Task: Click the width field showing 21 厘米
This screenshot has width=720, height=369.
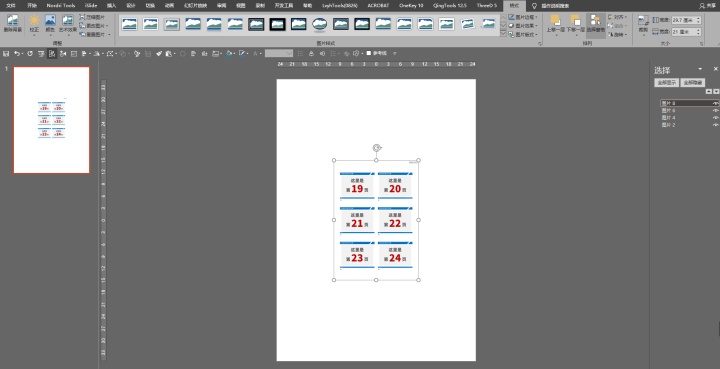Action: (x=684, y=32)
